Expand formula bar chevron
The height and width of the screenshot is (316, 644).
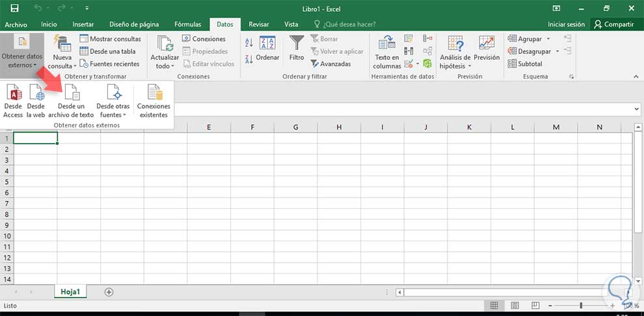pos(637,109)
